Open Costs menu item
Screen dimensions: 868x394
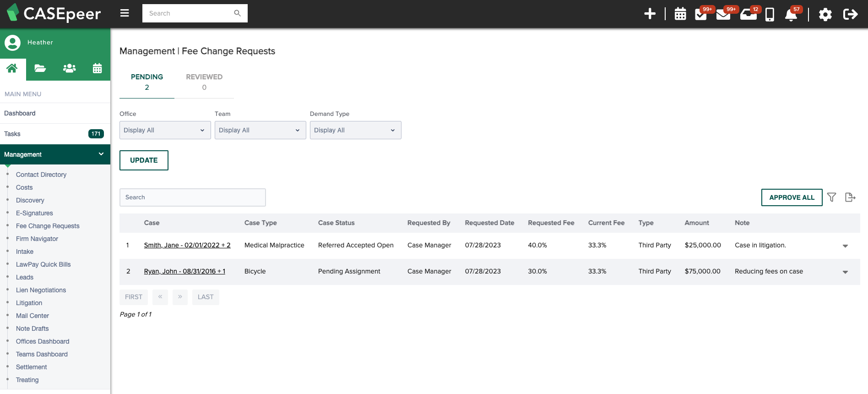click(x=24, y=187)
